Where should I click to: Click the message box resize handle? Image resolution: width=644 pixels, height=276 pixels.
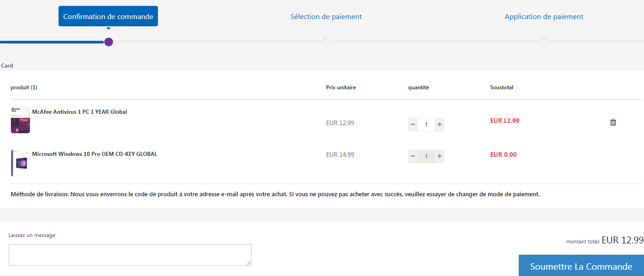[249, 263]
